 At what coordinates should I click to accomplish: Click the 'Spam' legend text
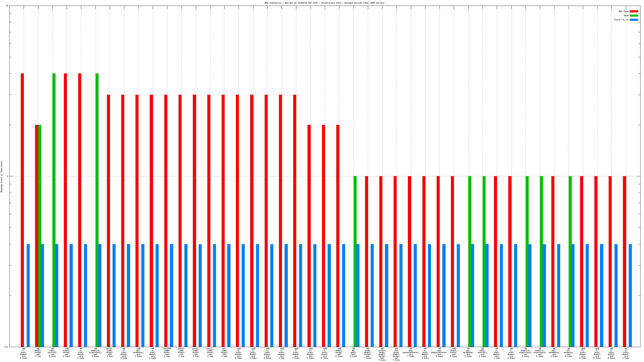pos(626,15)
